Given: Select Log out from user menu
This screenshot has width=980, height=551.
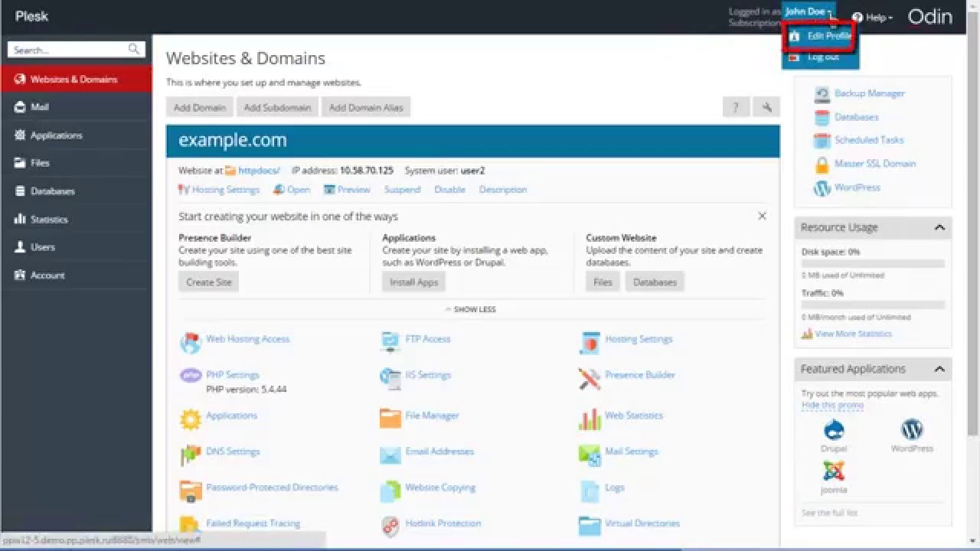Looking at the screenshot, I should click(x=821, y=57).
